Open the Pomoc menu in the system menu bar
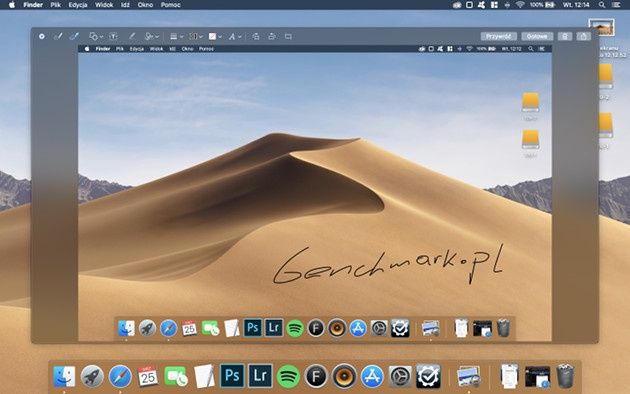Image resolution: width=630 pixels, height=394 pixels. (171, 5)
